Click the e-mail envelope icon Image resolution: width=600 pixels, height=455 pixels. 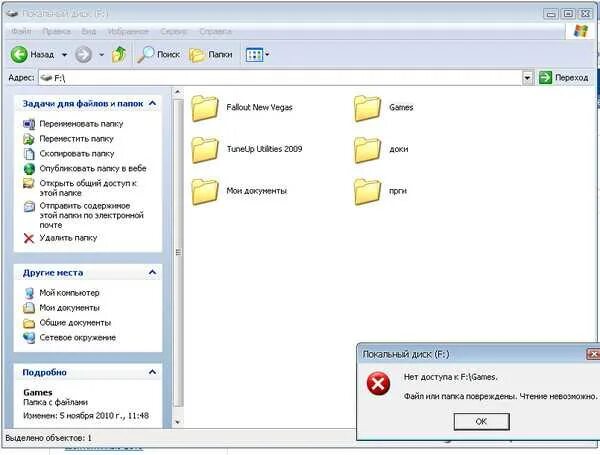[x=29, y=206]
